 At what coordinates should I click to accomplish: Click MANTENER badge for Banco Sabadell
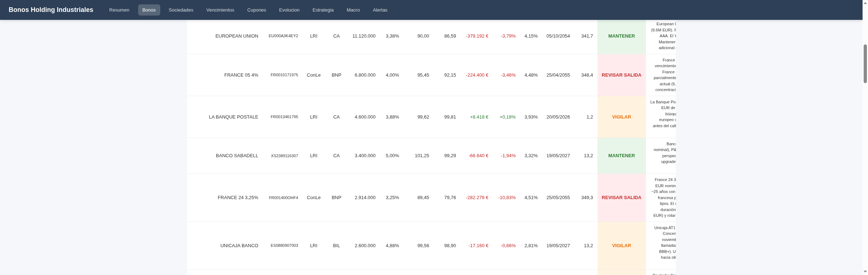[621, 156]
